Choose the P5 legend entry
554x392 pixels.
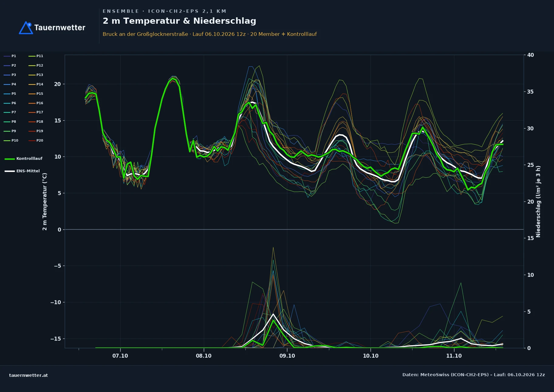10,94
